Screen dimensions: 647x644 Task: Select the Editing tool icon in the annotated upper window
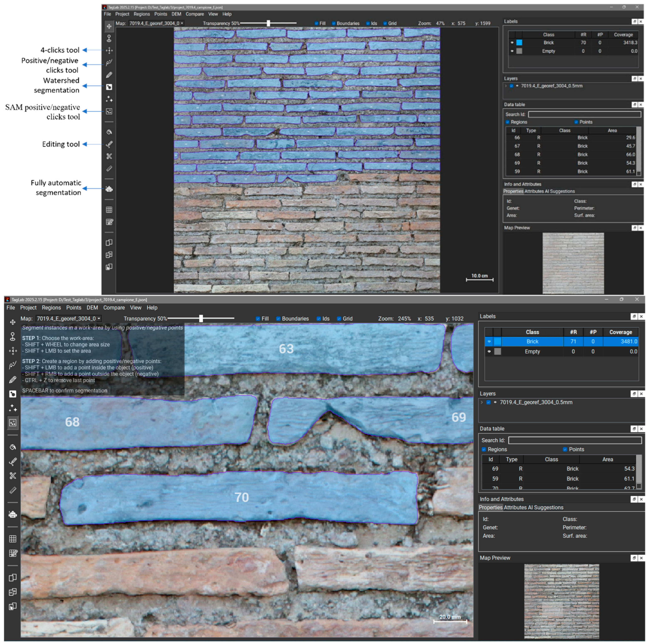tap(109, 144)
